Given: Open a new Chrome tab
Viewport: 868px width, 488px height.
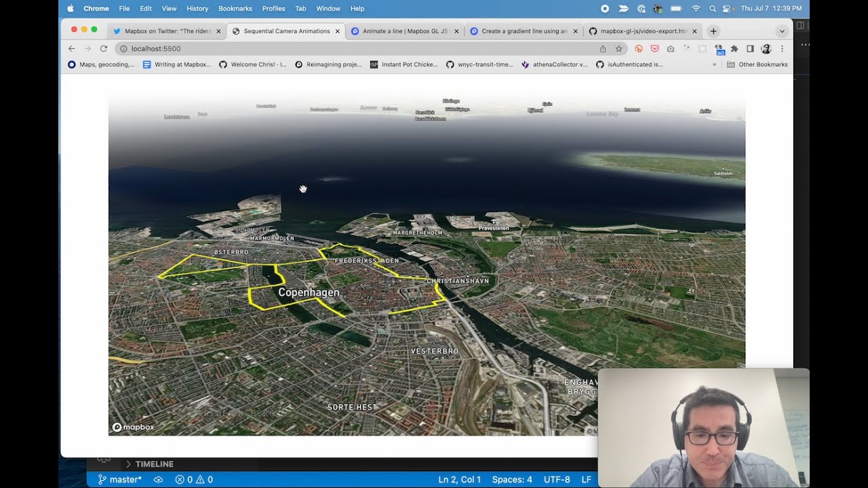Looking at the screenshot, I should coord(713,31).
